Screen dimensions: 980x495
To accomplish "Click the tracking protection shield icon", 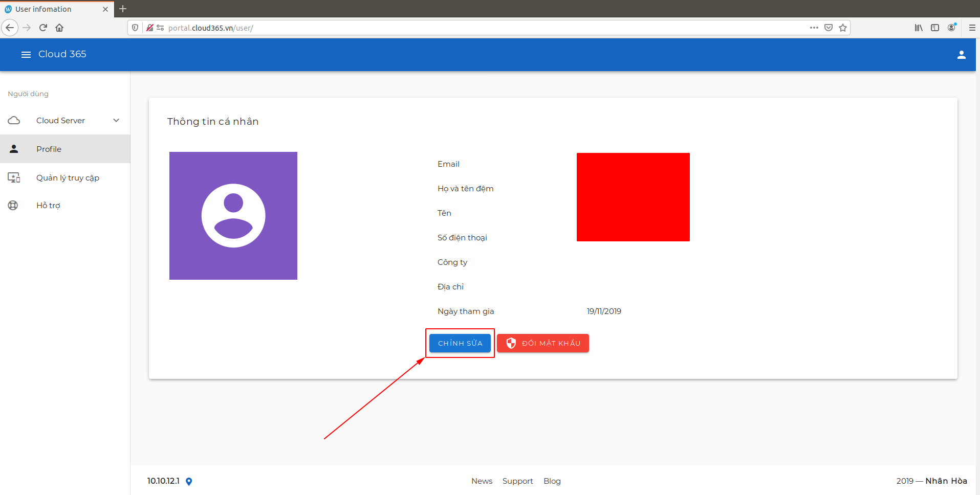I will click(135, 28).
